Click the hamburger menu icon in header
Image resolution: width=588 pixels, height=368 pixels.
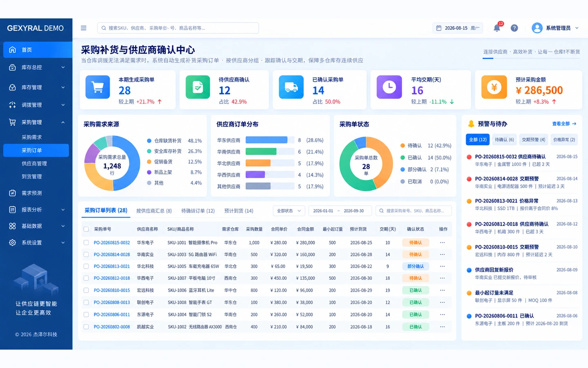[83, 28]
